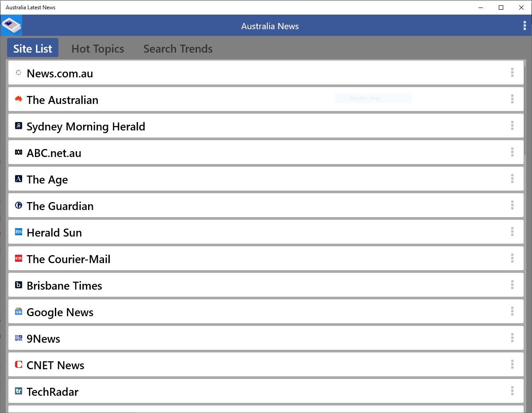532x413 pixels.
Task: Click the Australia News app logo icon
Action: coord(11,25)
